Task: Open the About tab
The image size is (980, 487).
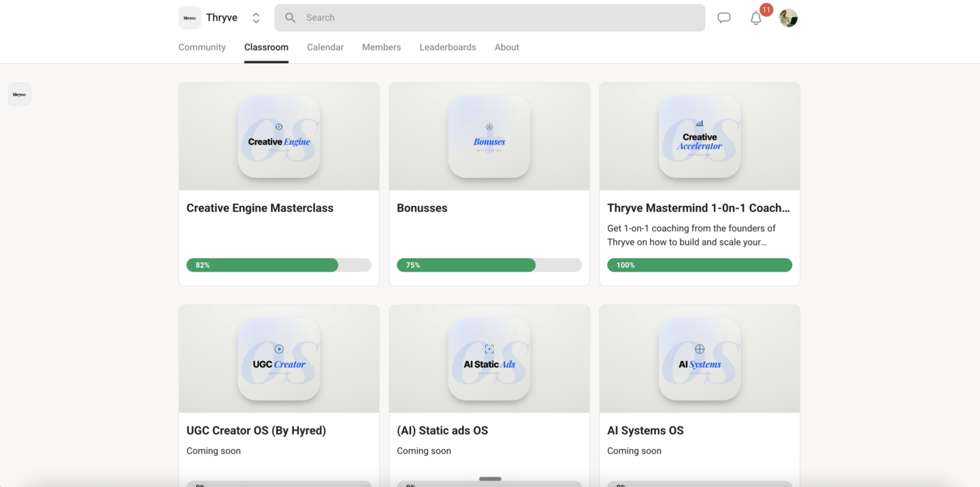Action: (507, 47)
